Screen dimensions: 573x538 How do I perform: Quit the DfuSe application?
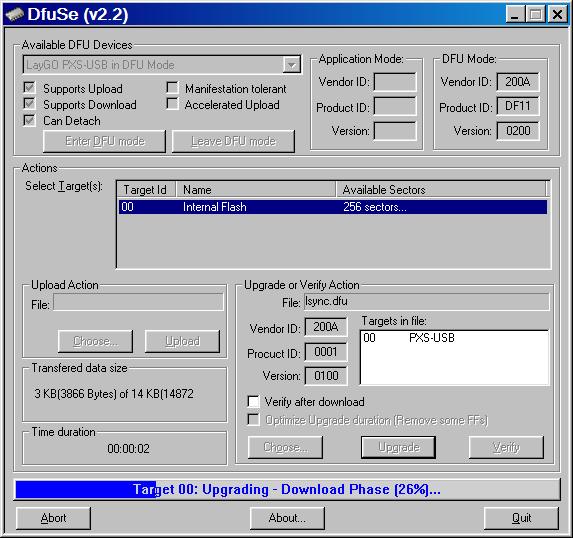[x=521, y=518]
